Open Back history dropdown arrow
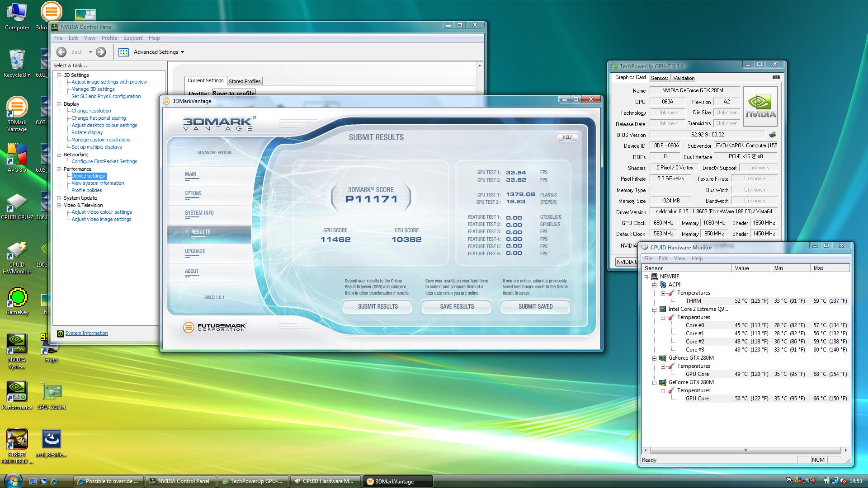The image size is (868, 488). (90, 52)
